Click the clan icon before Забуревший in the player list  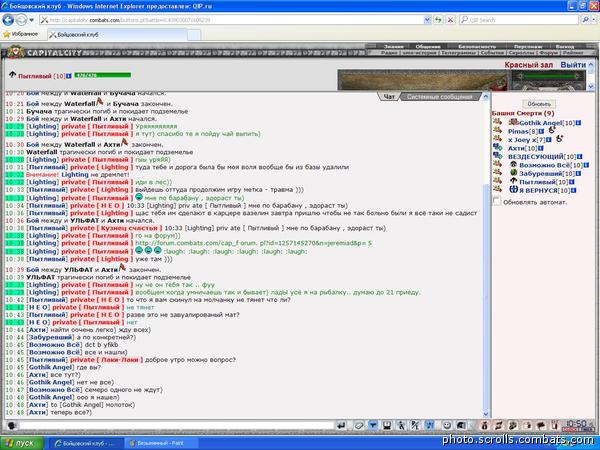(x=514, y=173)
